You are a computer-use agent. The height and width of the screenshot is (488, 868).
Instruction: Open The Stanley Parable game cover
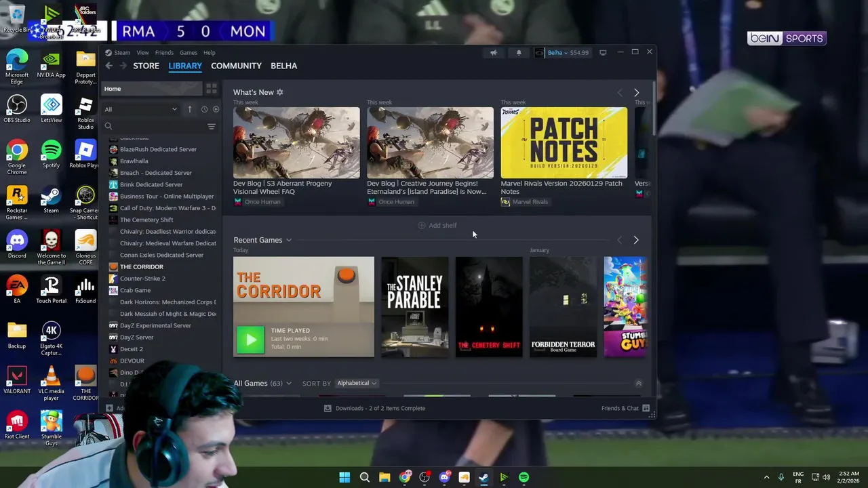[414, 307]
